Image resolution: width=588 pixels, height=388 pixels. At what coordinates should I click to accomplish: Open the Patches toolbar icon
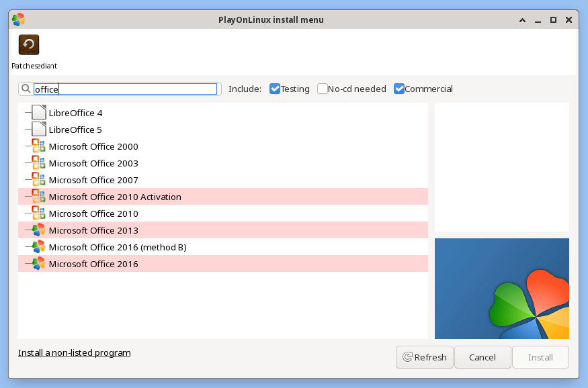[29, 44]
